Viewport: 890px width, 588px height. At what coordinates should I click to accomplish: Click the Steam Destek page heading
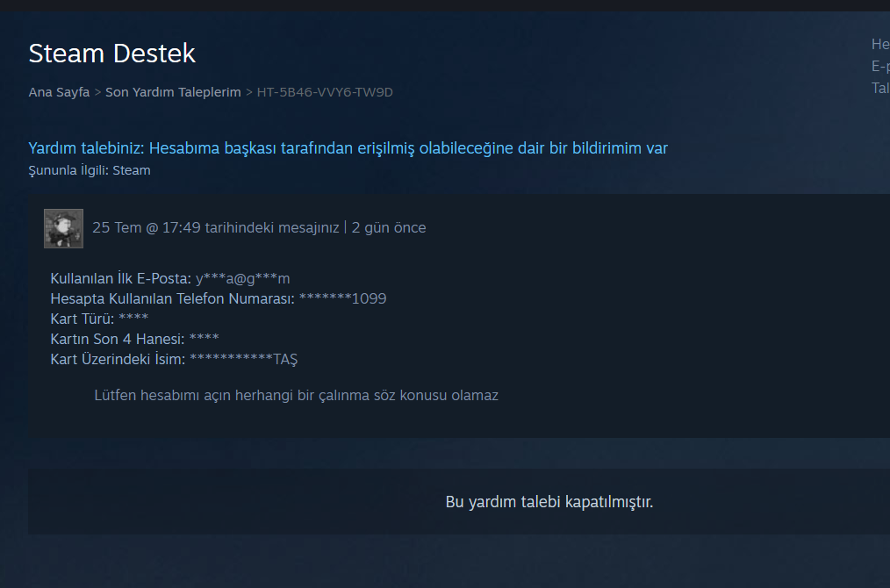111,54
